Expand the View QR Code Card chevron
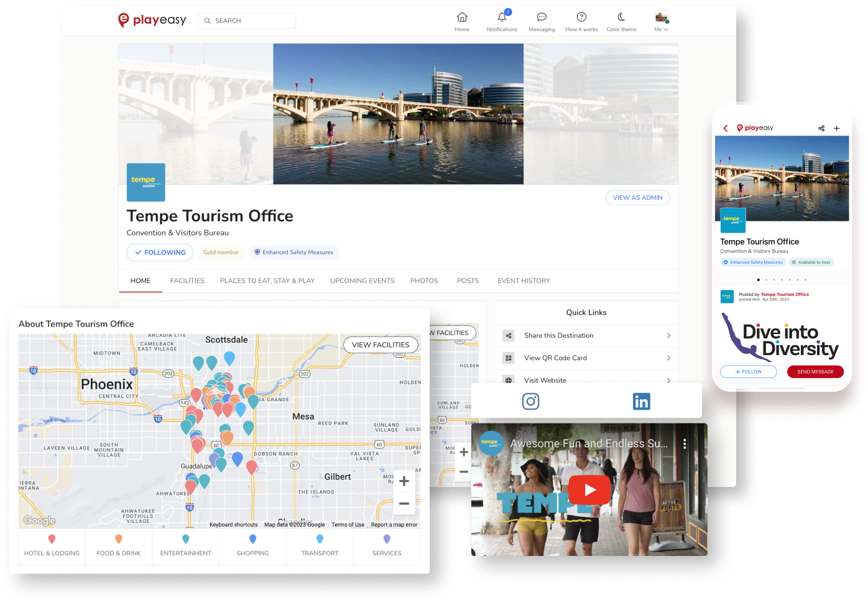The image size is (868, 602). [668, 358]
